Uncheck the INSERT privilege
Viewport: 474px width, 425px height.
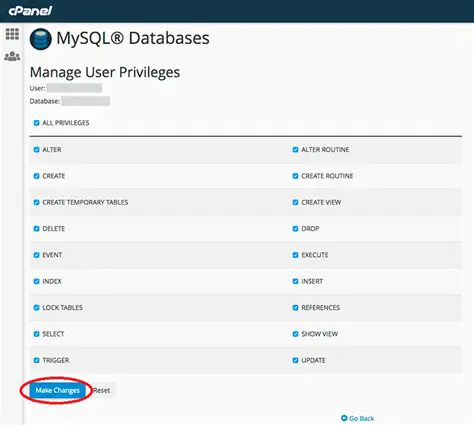pyautogui.click(x=295, y=281)
